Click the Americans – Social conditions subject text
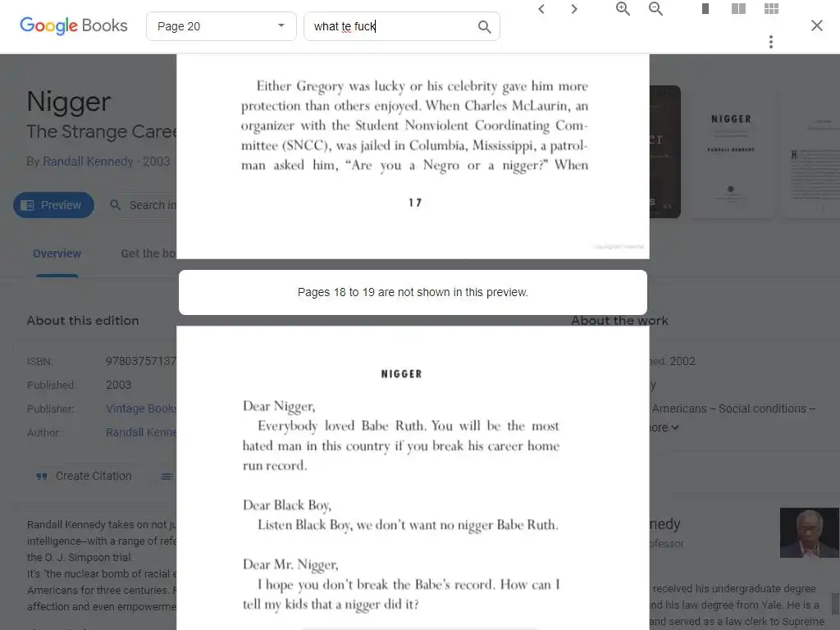This screenshot has width=840, height=630. click(733, 409)
